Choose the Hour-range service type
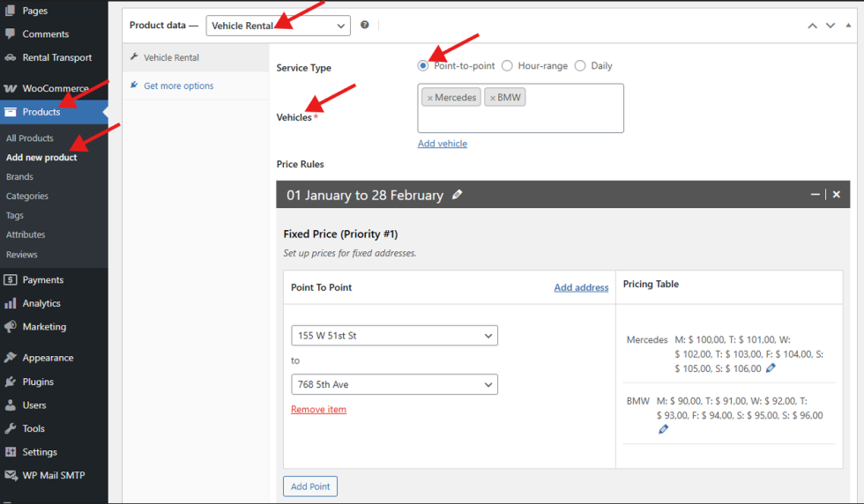Image resolution: width=864 pixels, height=504 pixels. 507,65
